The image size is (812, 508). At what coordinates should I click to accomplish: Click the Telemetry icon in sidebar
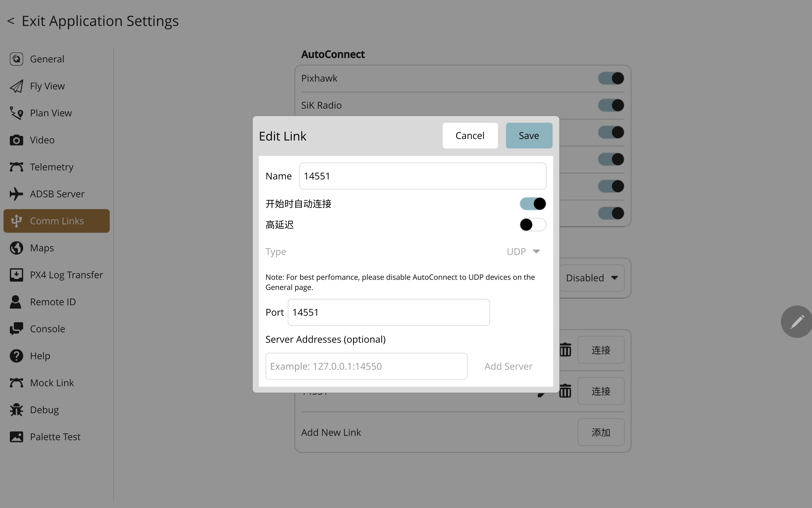click(x=16, y=167)
